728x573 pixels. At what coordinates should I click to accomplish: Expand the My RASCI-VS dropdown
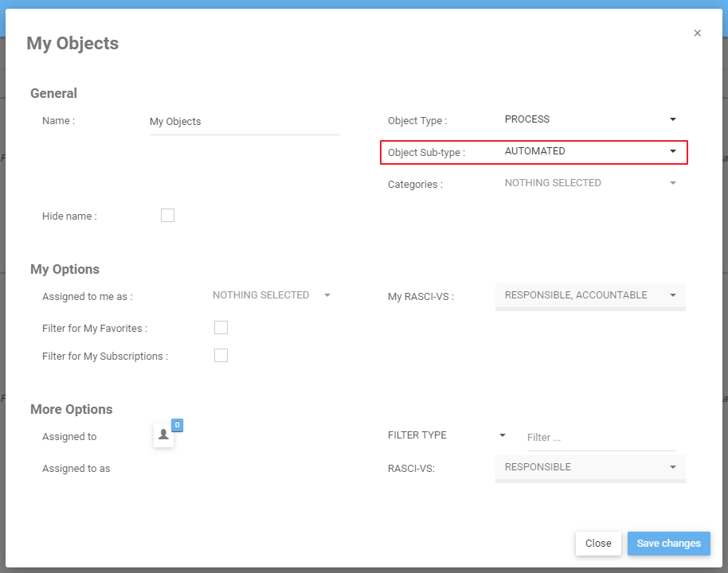[589, 295]
